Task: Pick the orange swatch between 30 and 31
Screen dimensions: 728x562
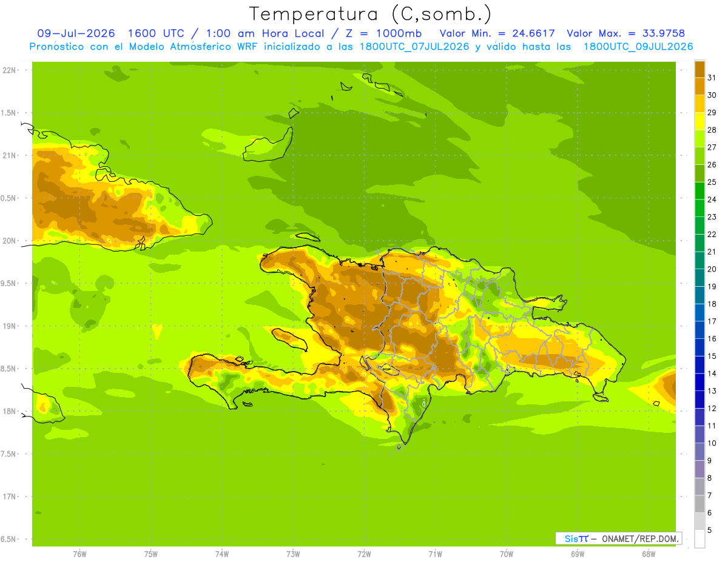Action: tap(699, 86)
